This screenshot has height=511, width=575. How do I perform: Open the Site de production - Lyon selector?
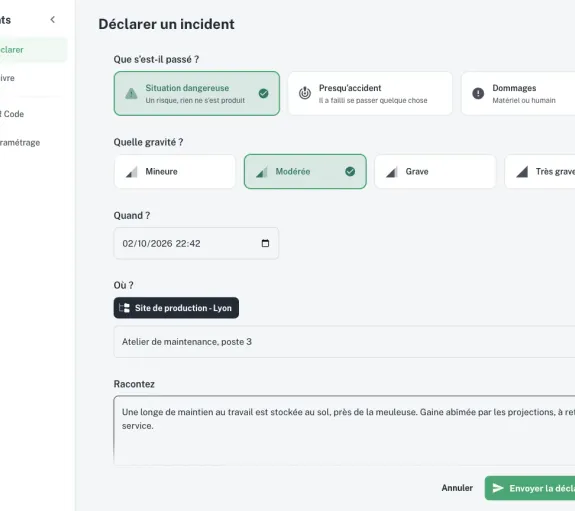click(176, 308)
